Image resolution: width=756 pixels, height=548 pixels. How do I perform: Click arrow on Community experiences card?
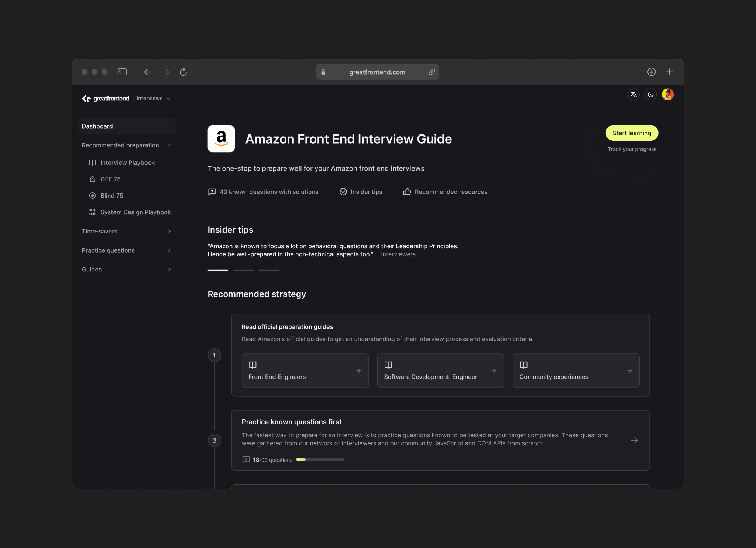click(x=629, y=371)
